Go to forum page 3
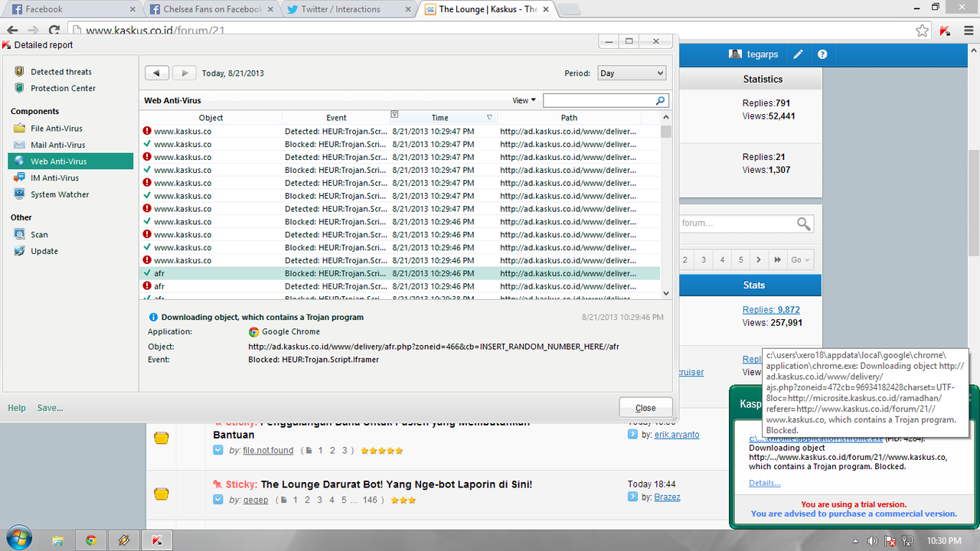Image resolution: width=980 pixels, height=551 pixels. pyautogui.click(x=704, y=260)
